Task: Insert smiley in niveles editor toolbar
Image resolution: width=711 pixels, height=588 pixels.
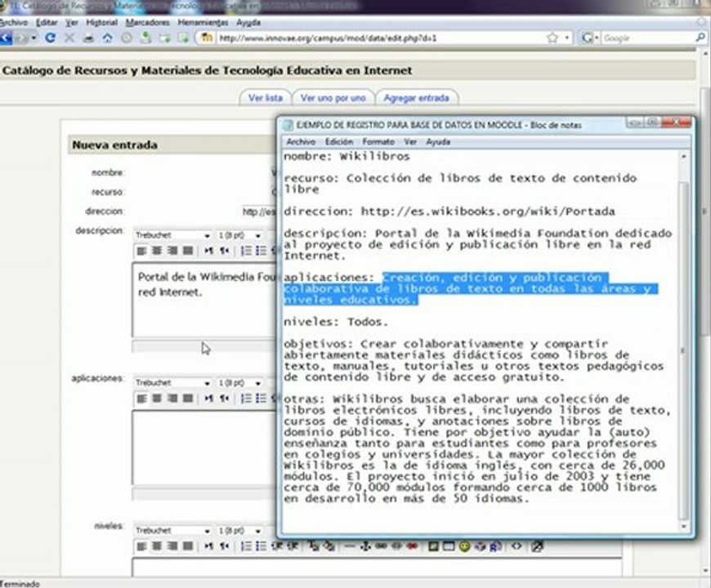Action: pos(464,546)
